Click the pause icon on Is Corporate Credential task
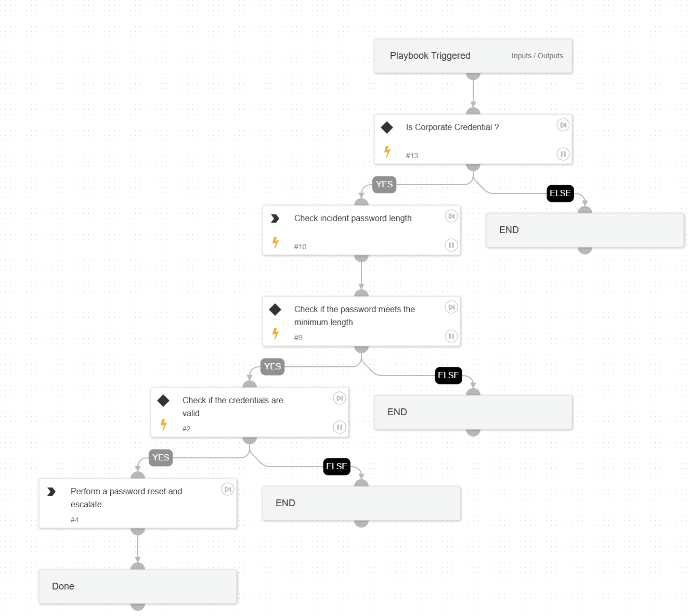Screen dimensions: 689x616 pos(563,154)
